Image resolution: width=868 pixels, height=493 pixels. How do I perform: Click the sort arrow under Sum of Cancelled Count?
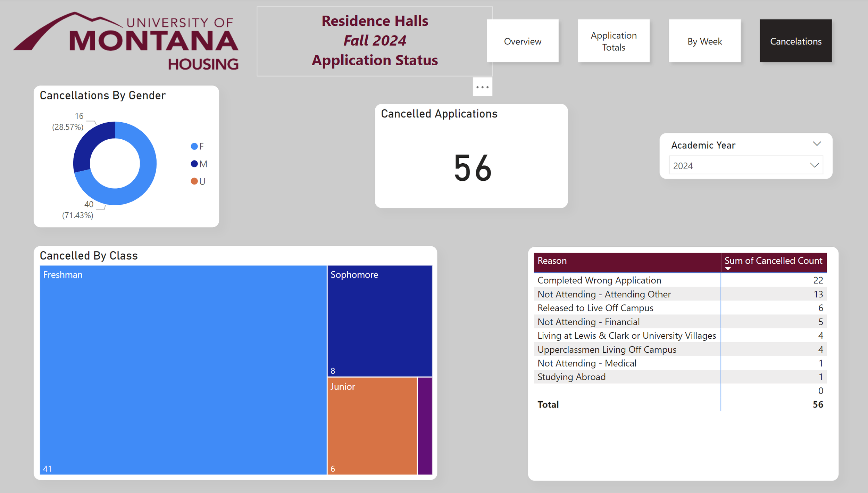click(x=728, y=269)
